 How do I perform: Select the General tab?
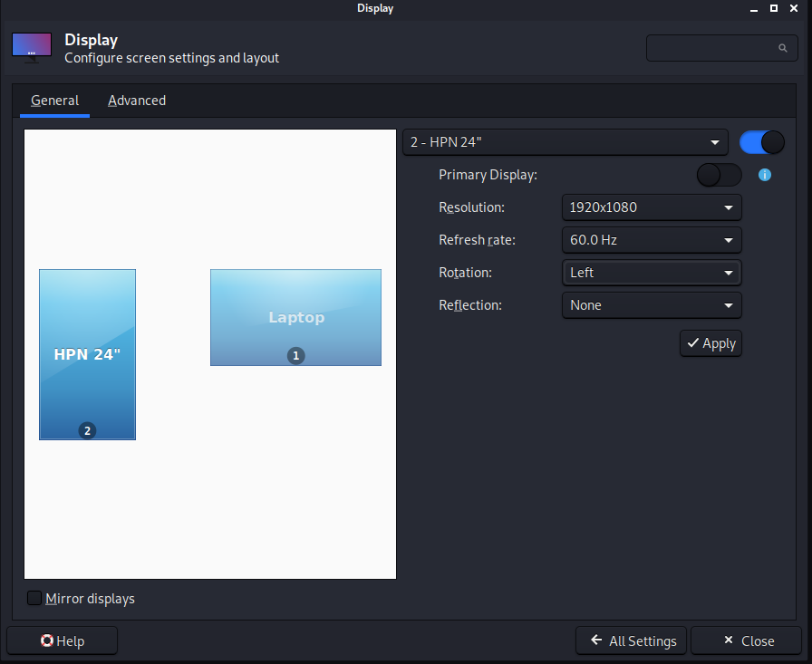54,101
